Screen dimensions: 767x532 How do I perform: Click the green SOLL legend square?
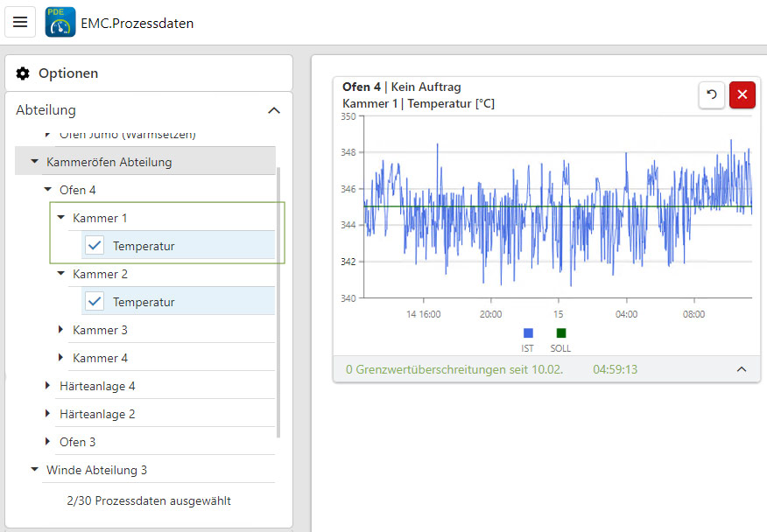click(x=561, y=333)
